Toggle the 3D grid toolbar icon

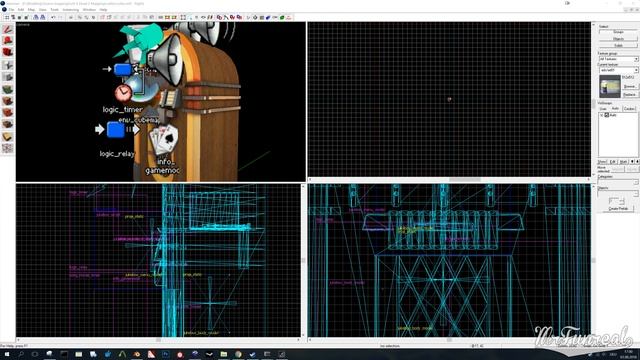pyautogui.click(x=13, y=17)
